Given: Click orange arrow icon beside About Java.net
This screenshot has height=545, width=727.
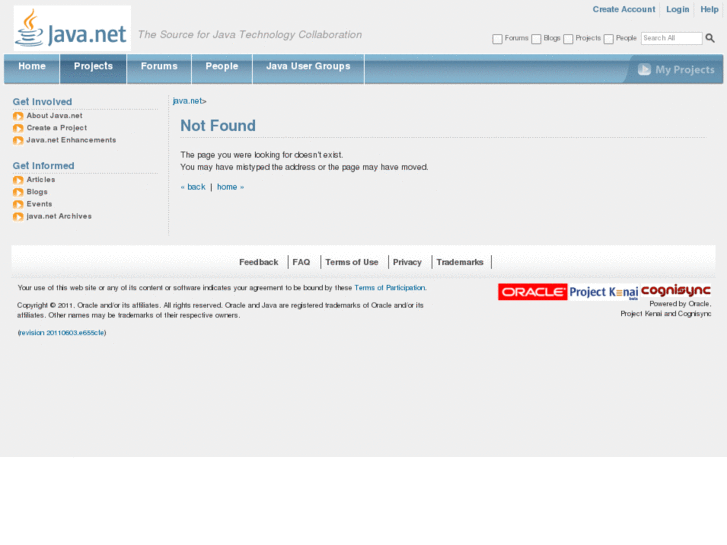Looking at the screenshot, I should coord(18,116).
